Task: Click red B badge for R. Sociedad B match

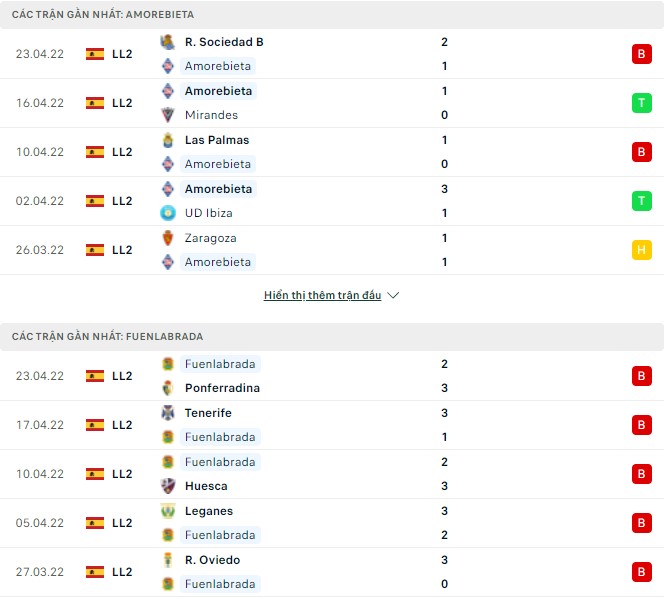Action: (641, 54)
